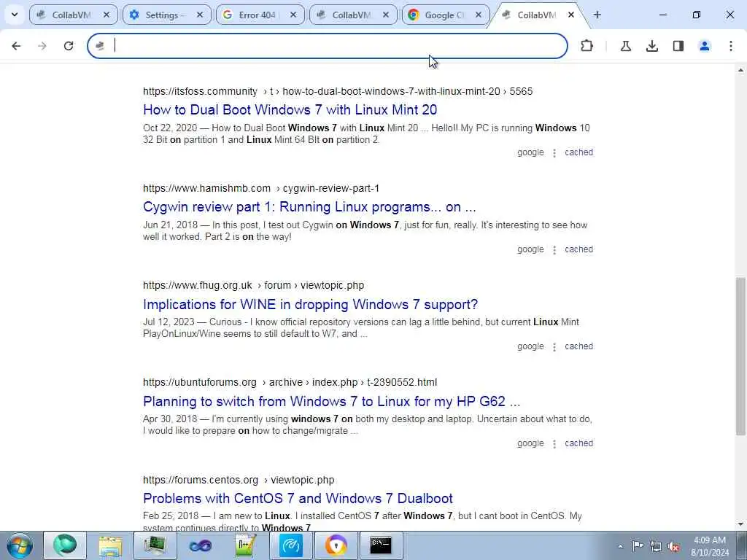Viewport: 747px width, 560px height.
Task: Open the 4:09 AM clock and date
Action: click(710, 546)
